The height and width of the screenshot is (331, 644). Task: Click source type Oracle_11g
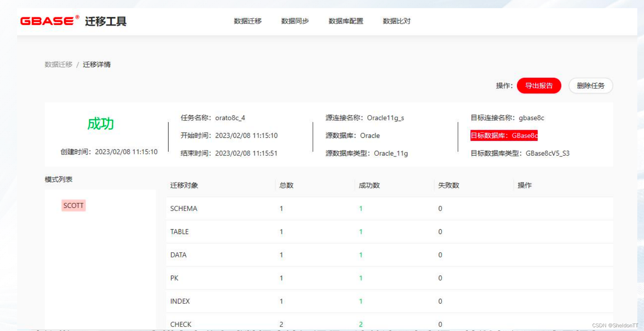click(391, 153)
